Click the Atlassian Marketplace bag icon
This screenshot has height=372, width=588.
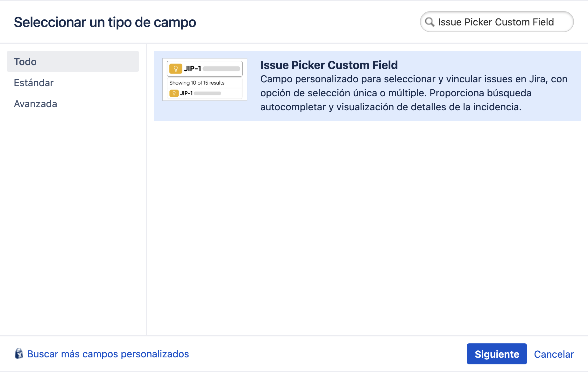coord(19,354)
